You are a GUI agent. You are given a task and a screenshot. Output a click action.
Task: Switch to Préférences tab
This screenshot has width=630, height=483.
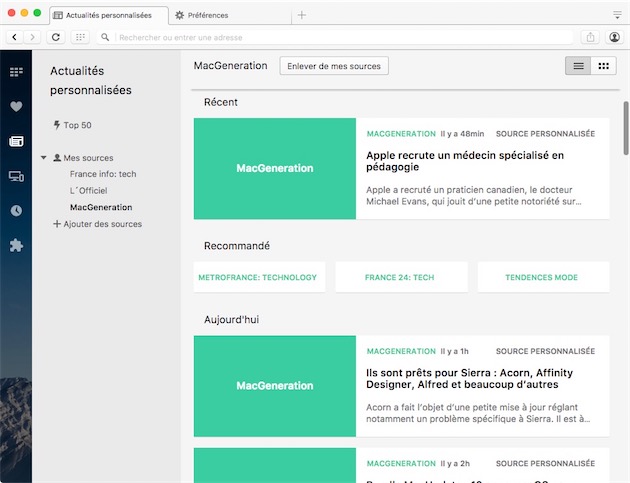pos(208,15)
